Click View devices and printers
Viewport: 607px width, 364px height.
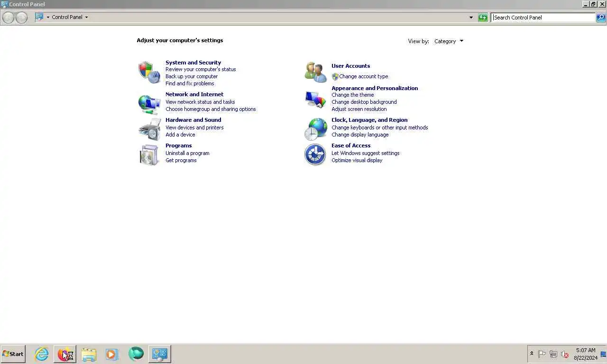point(194,127)
